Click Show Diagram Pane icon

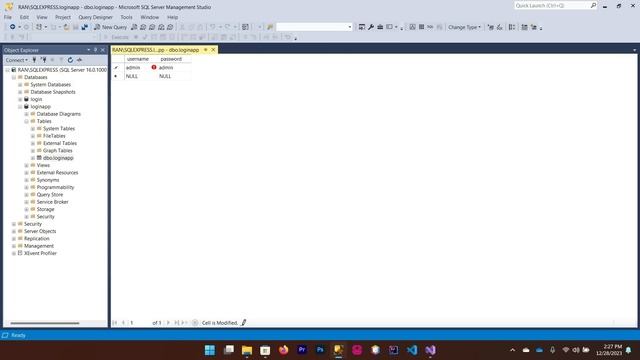click(413, 27)
